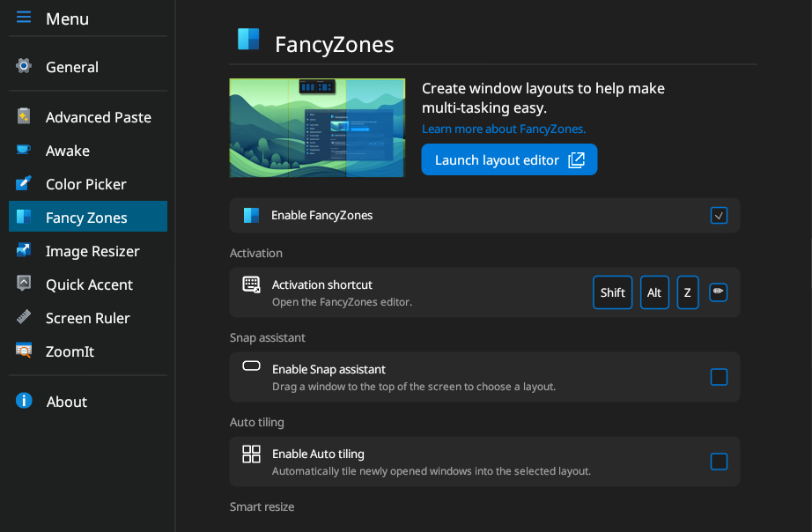Click the Alt key button

654,292
